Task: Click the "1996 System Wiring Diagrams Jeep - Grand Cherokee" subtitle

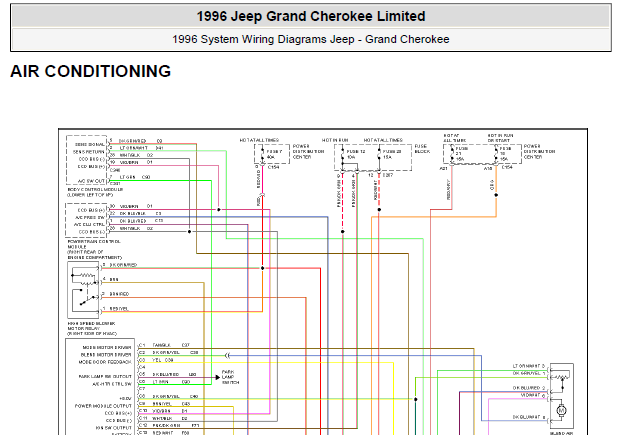Action: 311,39
